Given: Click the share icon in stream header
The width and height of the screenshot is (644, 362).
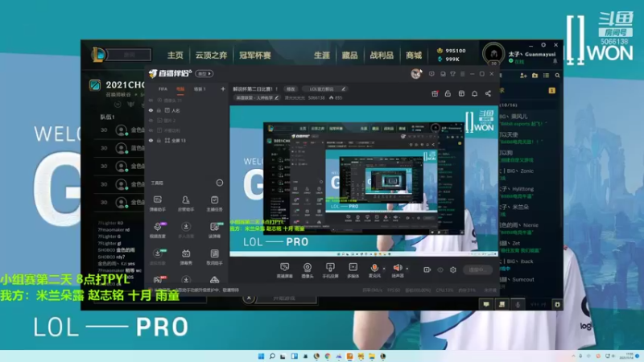Looking at the screenshot, I should [488, 93].
